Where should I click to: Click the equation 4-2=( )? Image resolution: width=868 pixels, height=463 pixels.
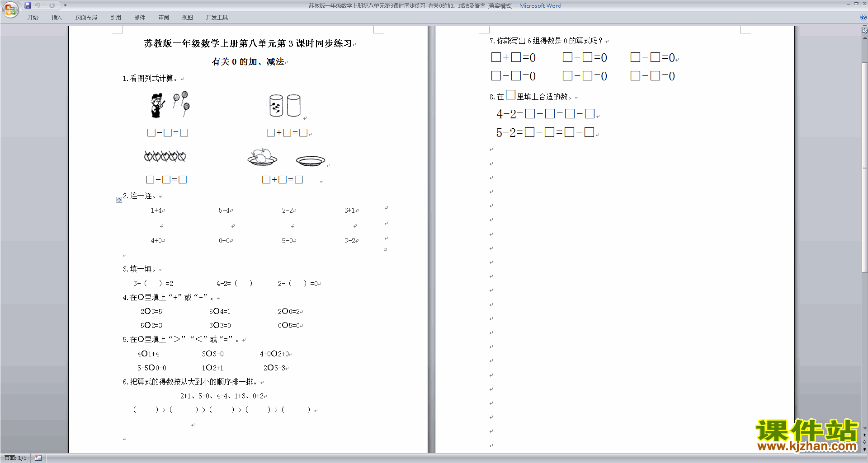[234, 283]
